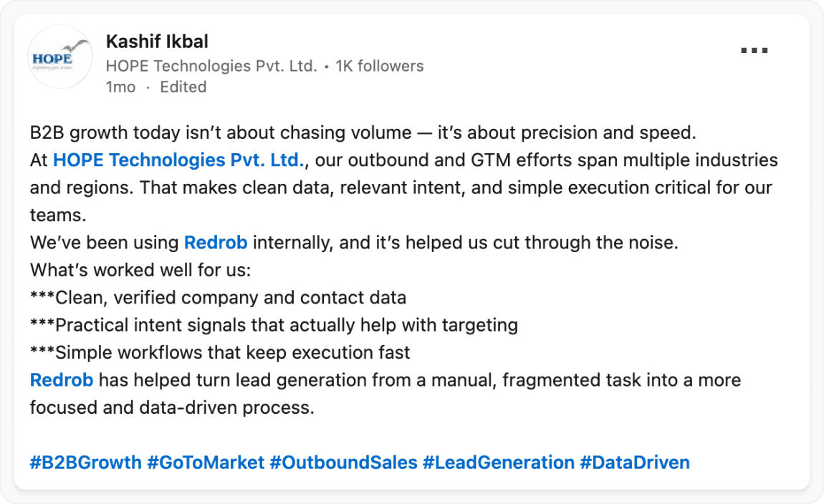Select the #OutboundSales hashtag
Viewport: 824px width, 504px height.
tap(343, 462)
